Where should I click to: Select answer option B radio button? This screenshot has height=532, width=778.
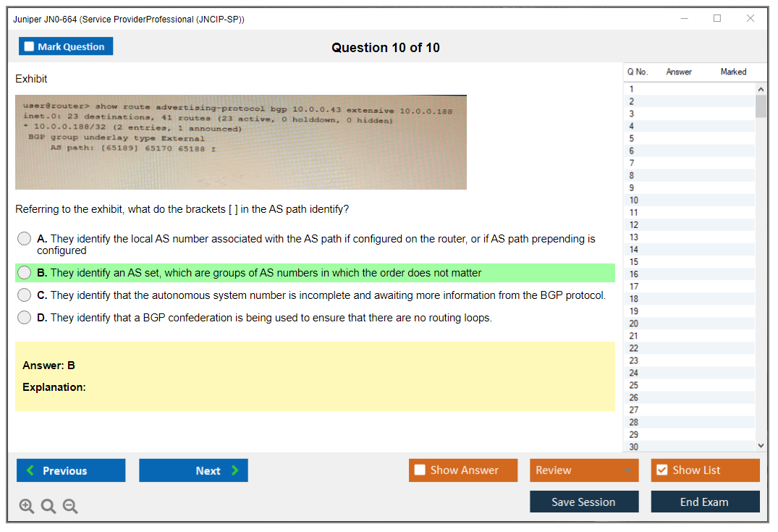25,273
